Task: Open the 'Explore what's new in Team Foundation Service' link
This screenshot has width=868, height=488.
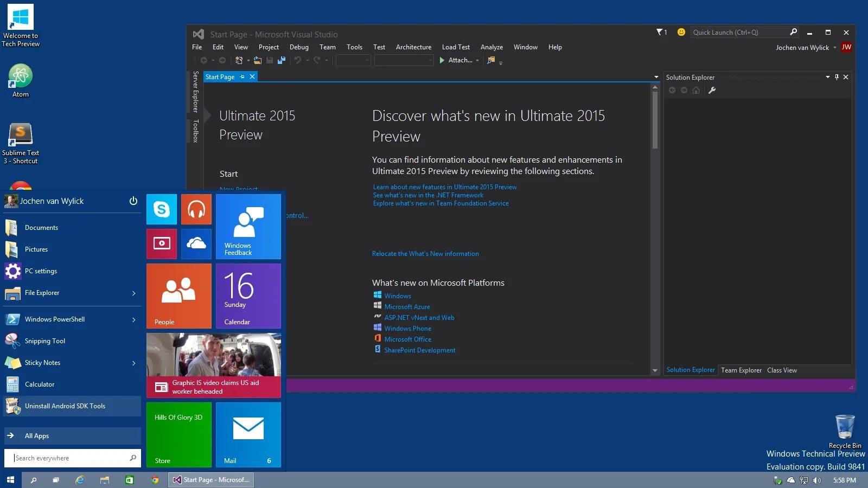Action: pos(441,203)
